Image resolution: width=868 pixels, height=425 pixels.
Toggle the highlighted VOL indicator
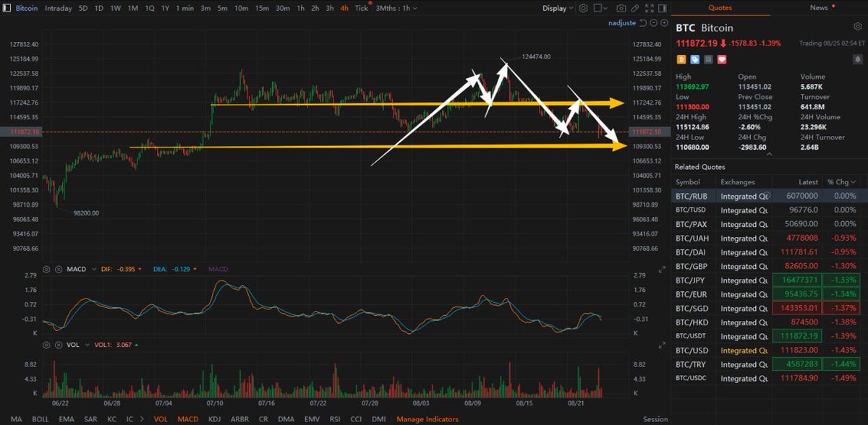(161, 419)
